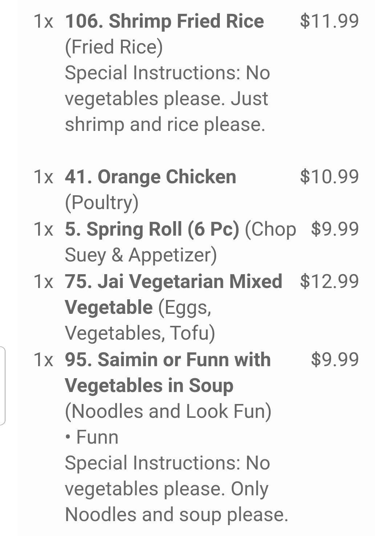This screenshot has width=392, height=536.
Task: Tap the edge panel handle on left side
Action: [x=3, y=385]
